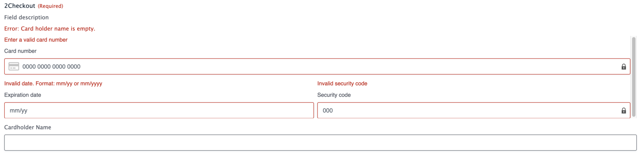The width and height of the screenshot is (644, 163).
Task: Click the 'Invalid date' format error message
Action: click(x=53, y=83)
